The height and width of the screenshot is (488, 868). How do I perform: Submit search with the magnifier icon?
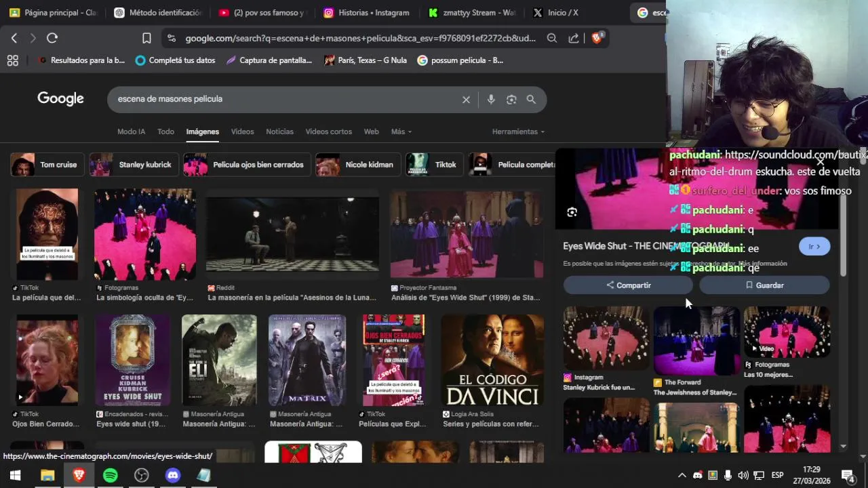pyautogui.click(x=531, y=100)
